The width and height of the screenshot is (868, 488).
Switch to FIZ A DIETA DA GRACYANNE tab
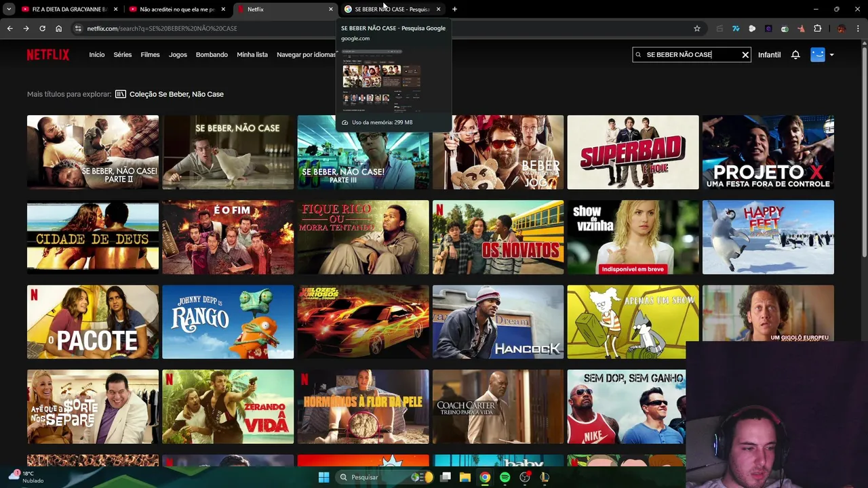point(69,9)
